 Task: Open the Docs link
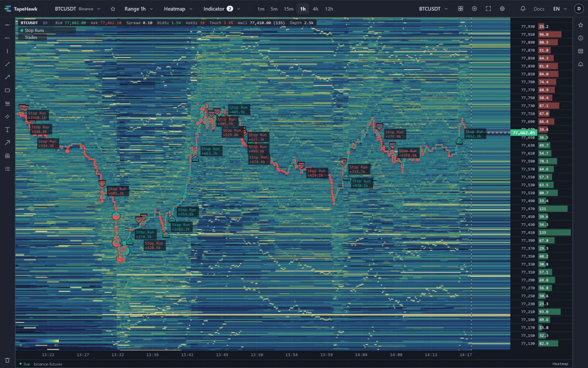pos(539,9)
